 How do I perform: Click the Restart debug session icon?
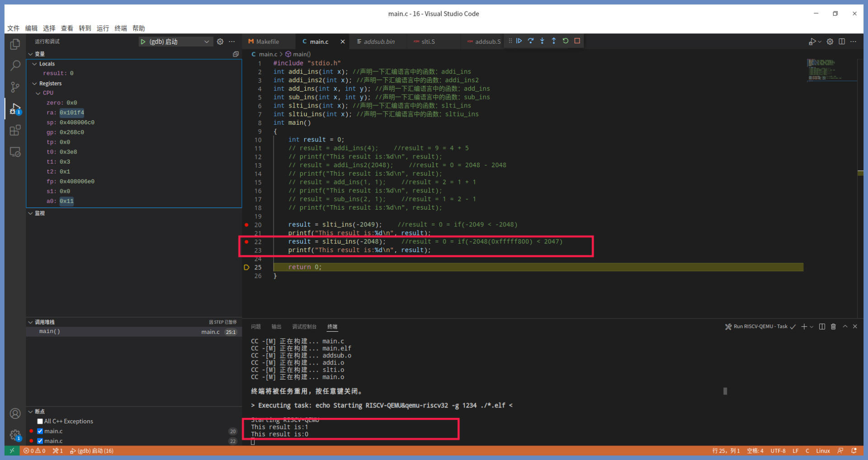coord(566,41)
